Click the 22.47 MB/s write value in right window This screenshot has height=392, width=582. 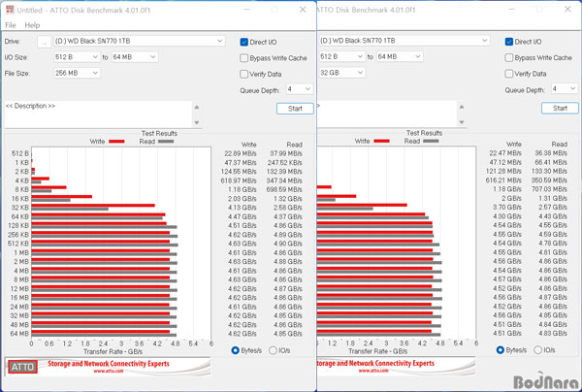[x=505, y=153]
